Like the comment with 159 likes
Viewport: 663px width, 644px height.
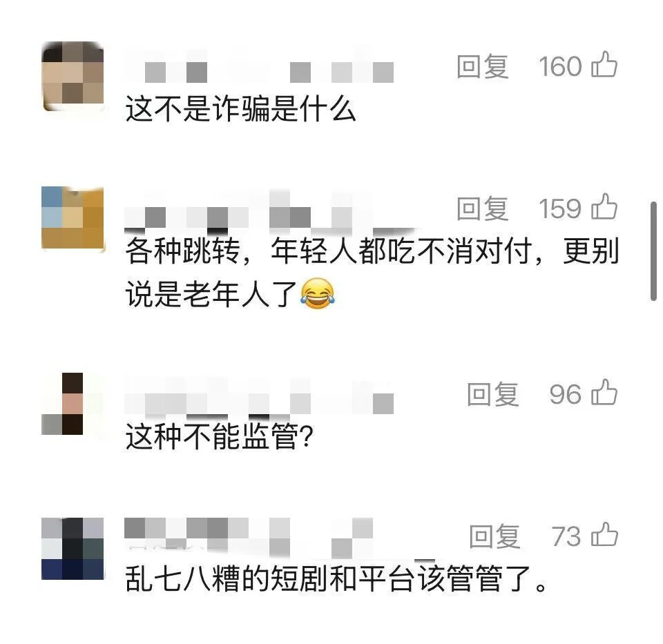(604, 206)
